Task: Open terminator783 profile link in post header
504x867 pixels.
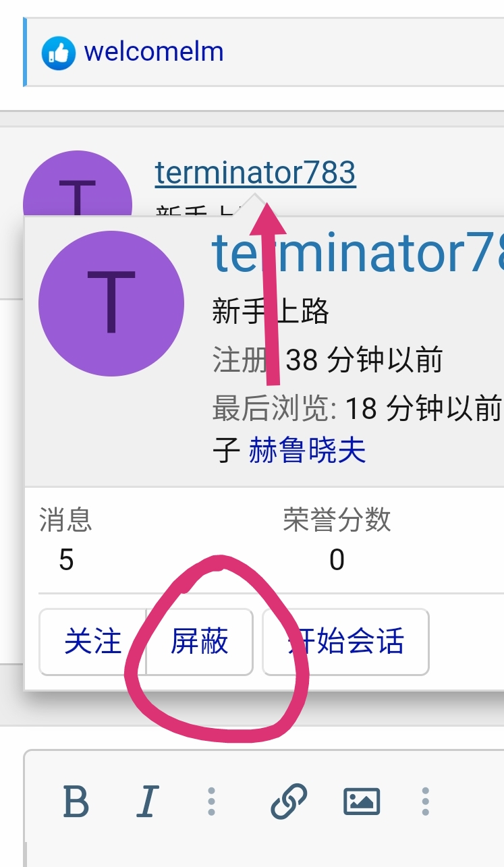Action: [256, 173]
